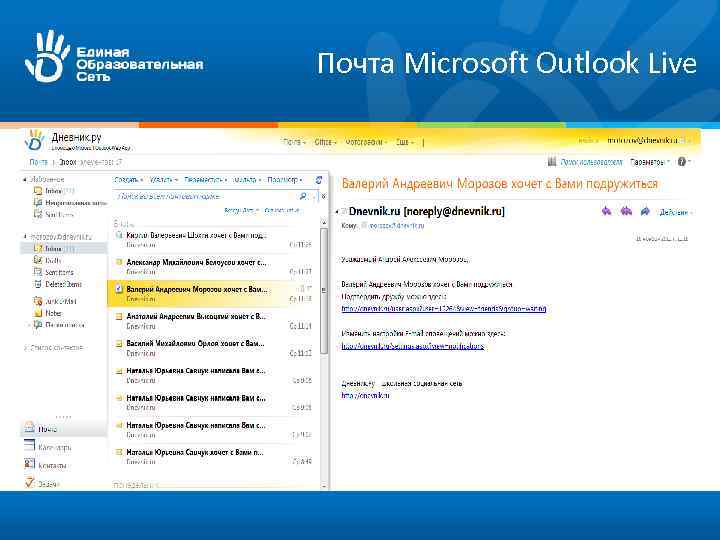The width and height of the screenshot is (720, 540).
Task: Click the magnifier search icon
Action: (x=303, y=196)
